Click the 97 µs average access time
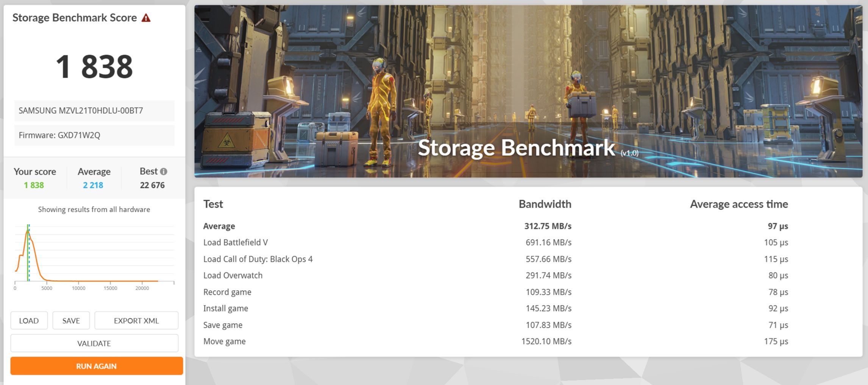 (778, 226)
